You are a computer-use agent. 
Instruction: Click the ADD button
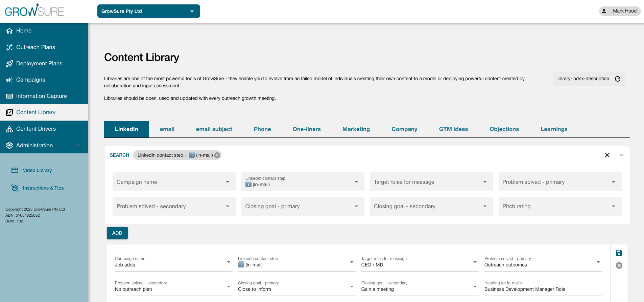click(x=117, y=233)
